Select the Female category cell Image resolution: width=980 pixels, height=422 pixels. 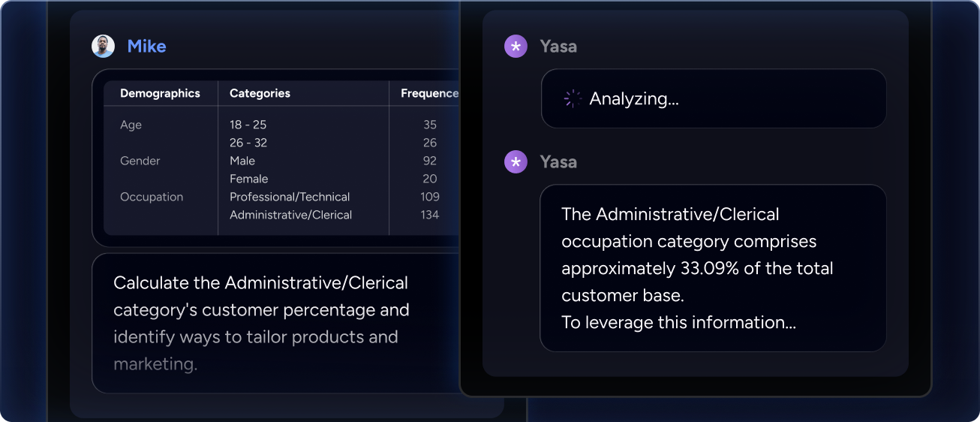(248, 179)
